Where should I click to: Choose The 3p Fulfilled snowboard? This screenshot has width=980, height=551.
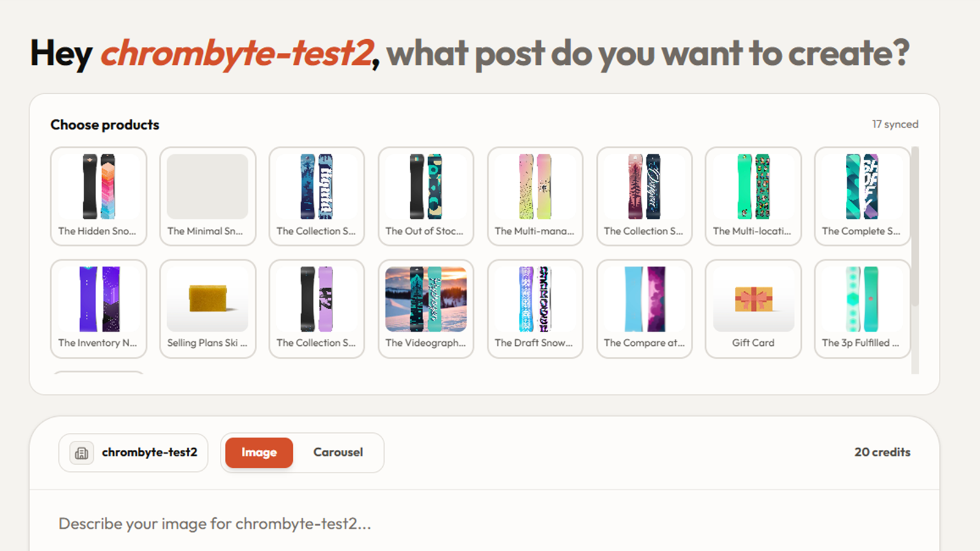(x=862, y=309)
